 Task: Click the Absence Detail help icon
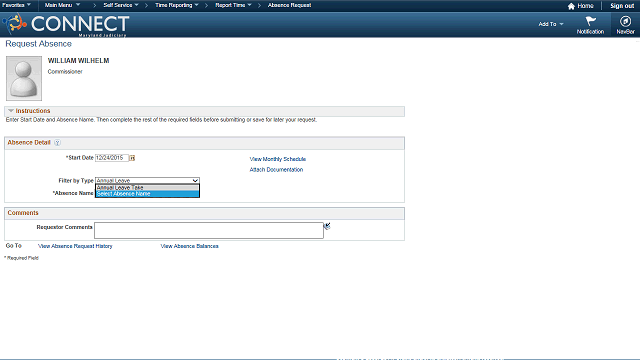point(58,142)
